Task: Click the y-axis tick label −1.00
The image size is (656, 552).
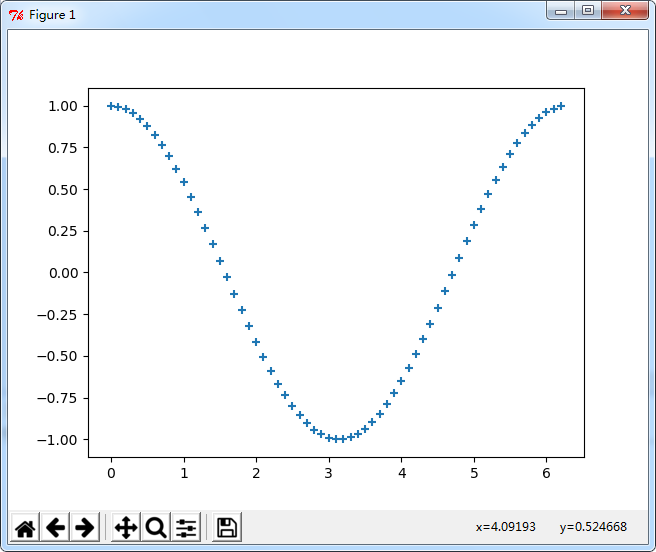Action: pyautogui.click(x=57, y=440)
